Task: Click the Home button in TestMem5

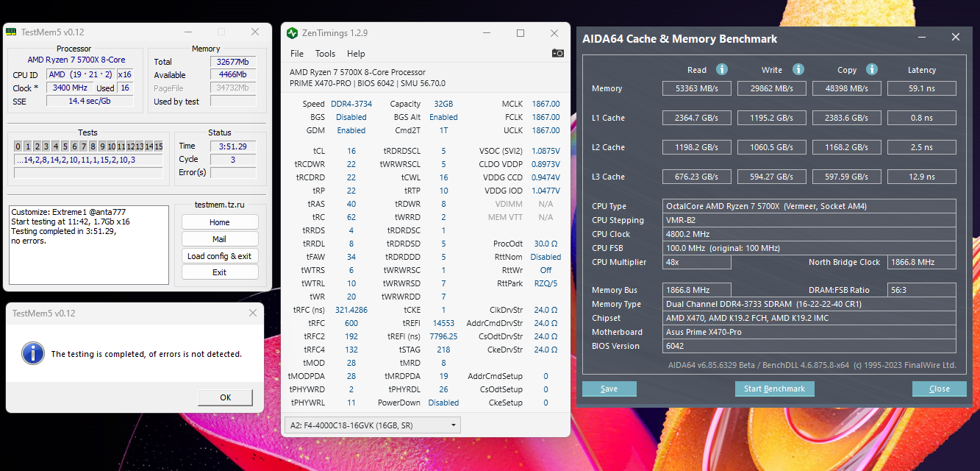Action: [220, 222]
